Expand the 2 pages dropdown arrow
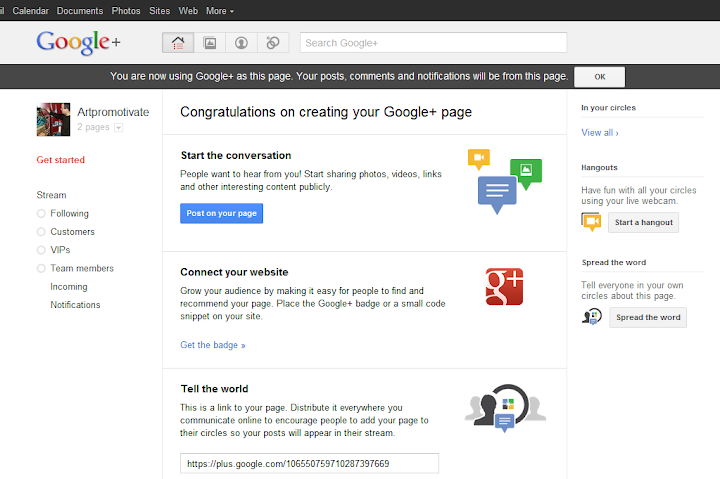This screenshot has width=720, height=479. click(118, 128)
